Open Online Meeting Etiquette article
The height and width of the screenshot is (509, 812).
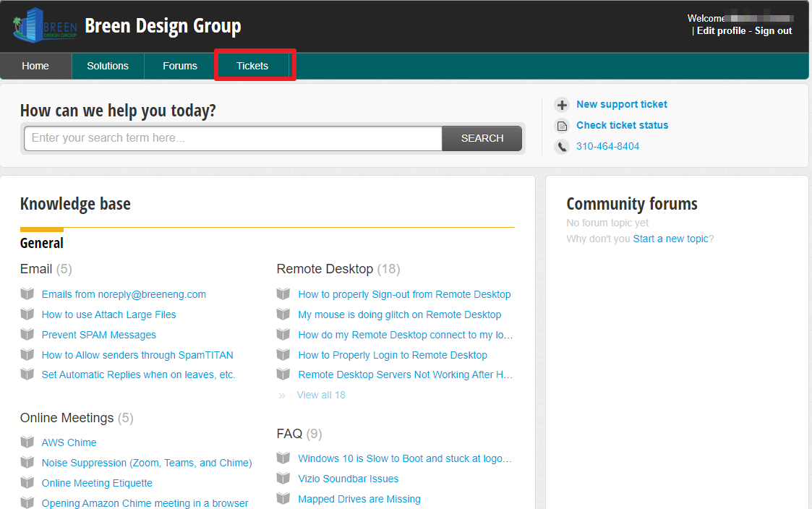pos(97,482)
